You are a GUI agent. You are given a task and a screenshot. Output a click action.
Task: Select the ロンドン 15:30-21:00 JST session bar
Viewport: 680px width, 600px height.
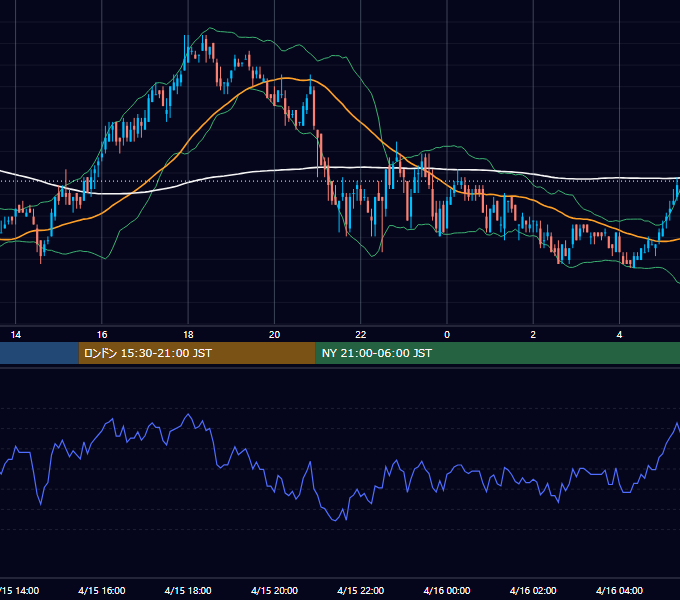click(197, 353)
